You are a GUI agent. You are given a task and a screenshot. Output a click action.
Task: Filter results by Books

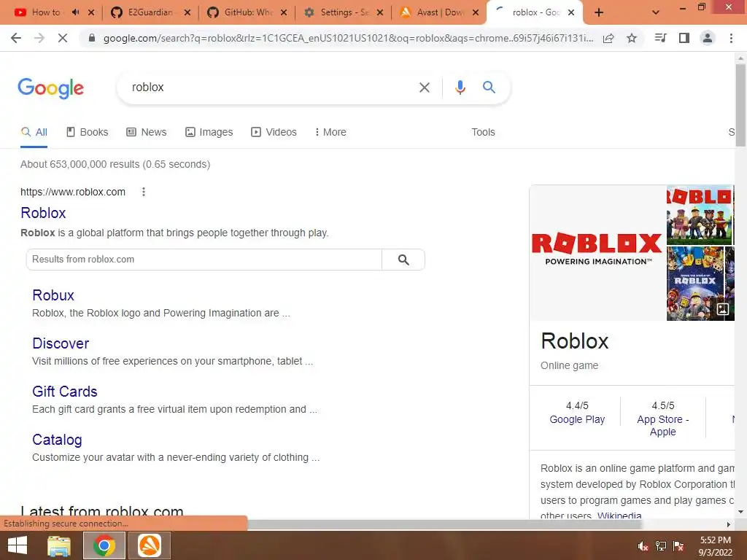pyautogui.click(x=88, y=132)
